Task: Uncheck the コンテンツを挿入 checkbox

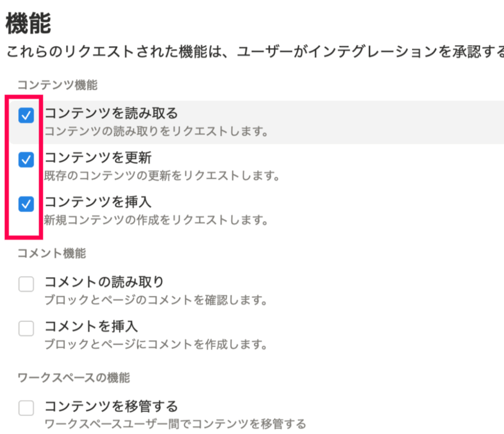Action: [x=26, y=204]
